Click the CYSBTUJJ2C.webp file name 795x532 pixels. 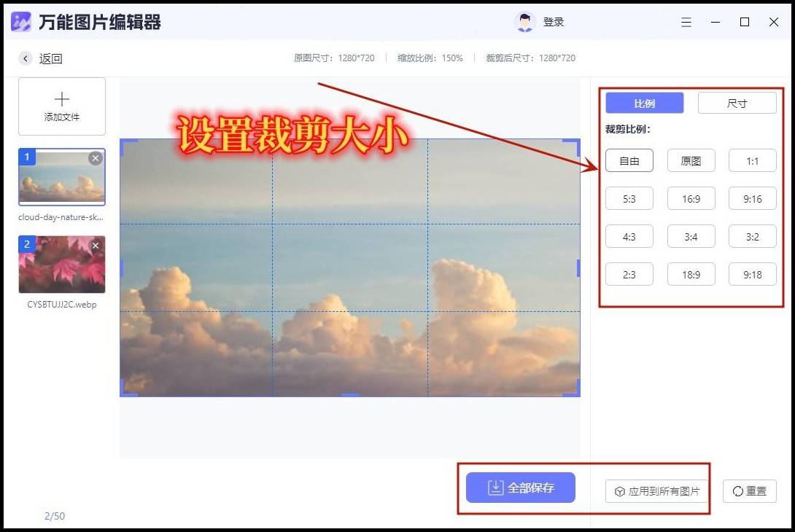click(x=62, y=304)
